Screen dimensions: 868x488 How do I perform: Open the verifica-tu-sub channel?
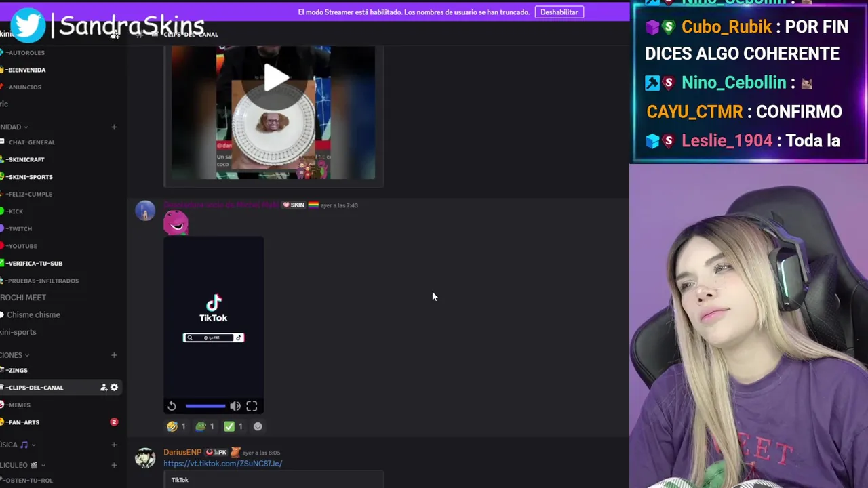coord(35,263)
